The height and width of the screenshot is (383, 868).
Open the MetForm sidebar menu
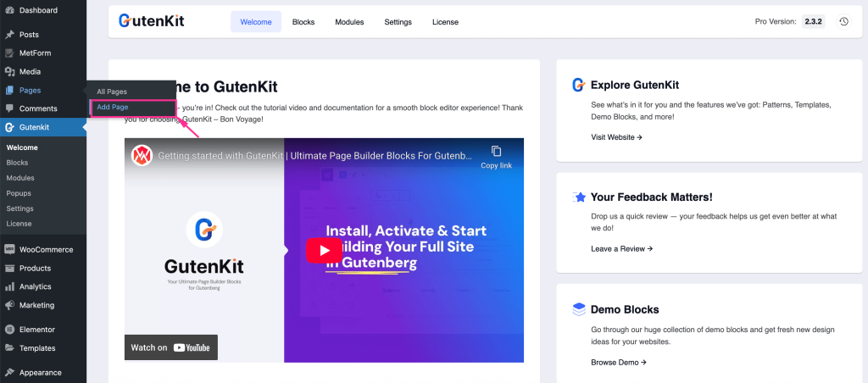click(35, 53)
